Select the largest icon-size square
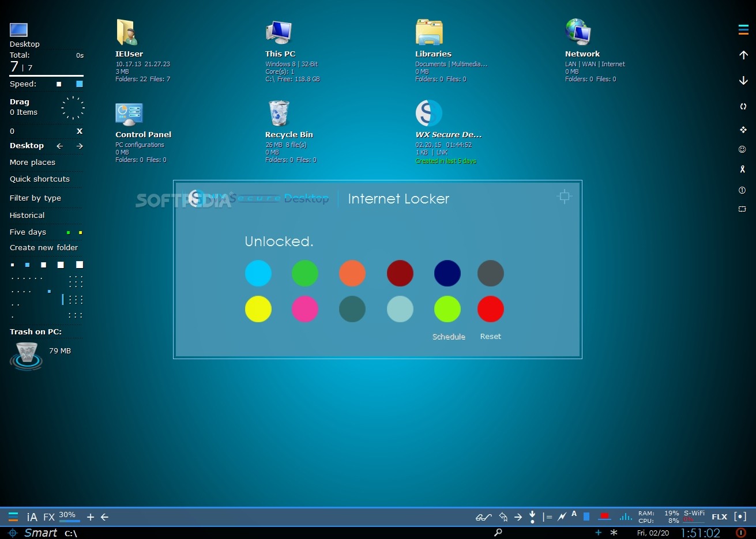The height and width of the screenshot is (539, 756). point(80,265)
